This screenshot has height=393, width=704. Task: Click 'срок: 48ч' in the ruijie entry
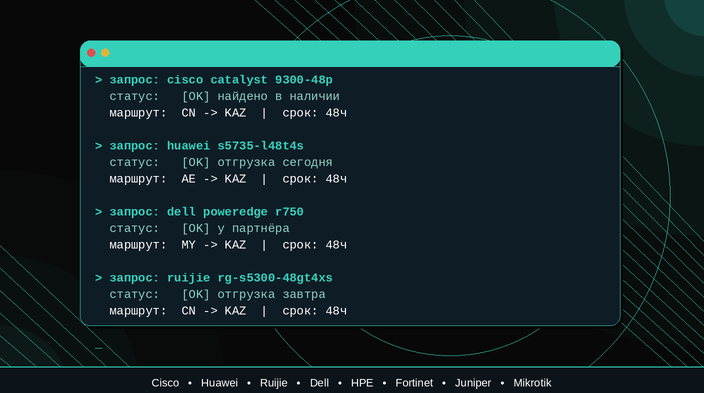tap(314, 311)
